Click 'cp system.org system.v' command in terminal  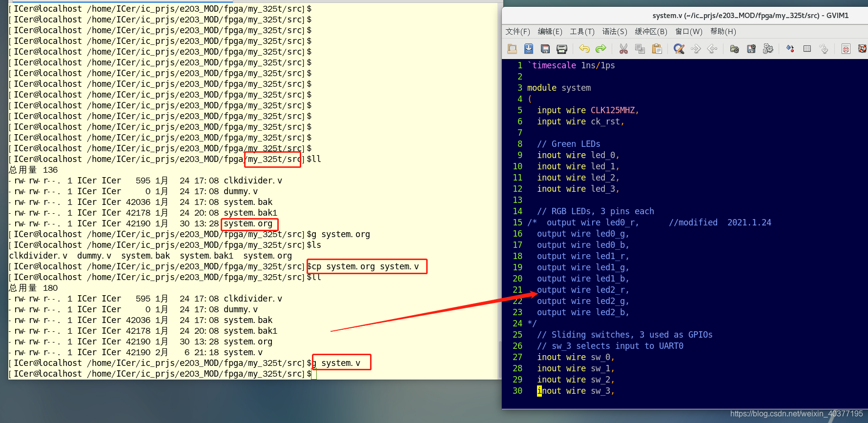(x=365, y=266)
